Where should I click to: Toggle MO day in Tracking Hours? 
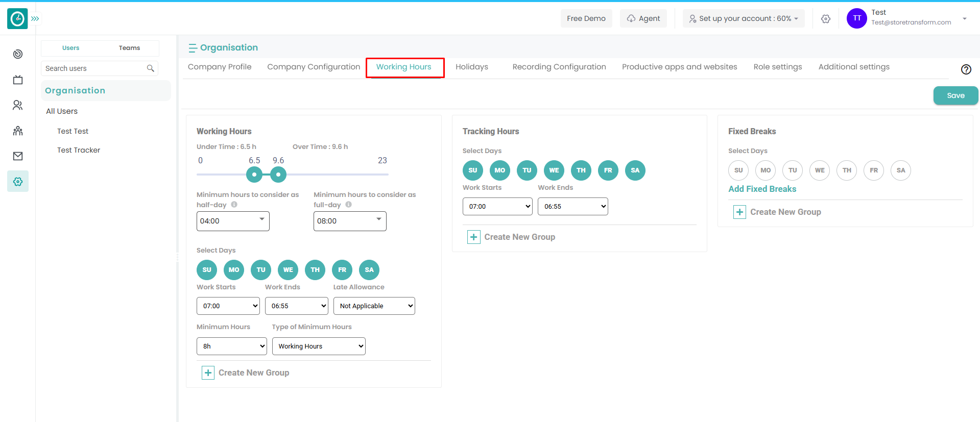pos(500,170)
